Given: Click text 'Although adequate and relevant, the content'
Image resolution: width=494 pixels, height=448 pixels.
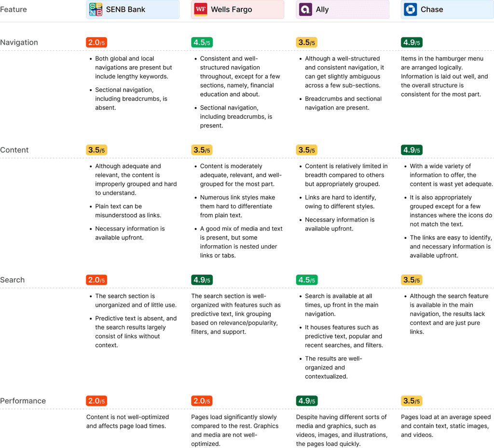Looking at the screenshot, I should (x=136, y=180).
